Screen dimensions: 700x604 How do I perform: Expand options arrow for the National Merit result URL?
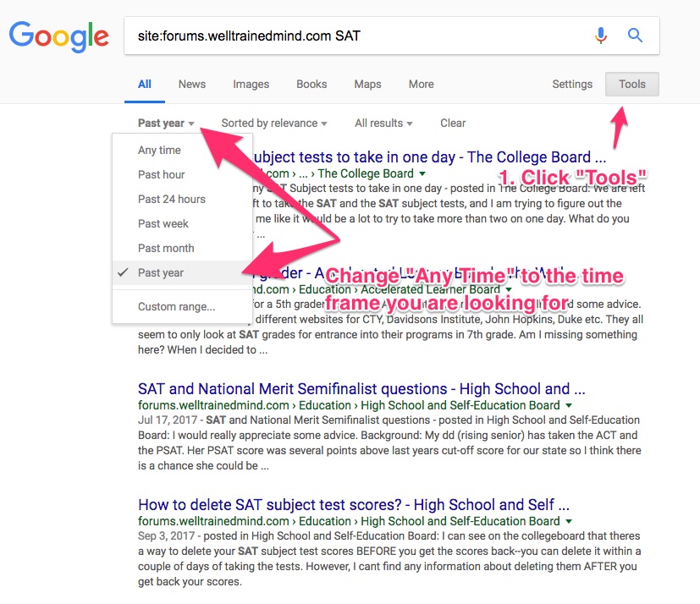[x=569, y=405]
